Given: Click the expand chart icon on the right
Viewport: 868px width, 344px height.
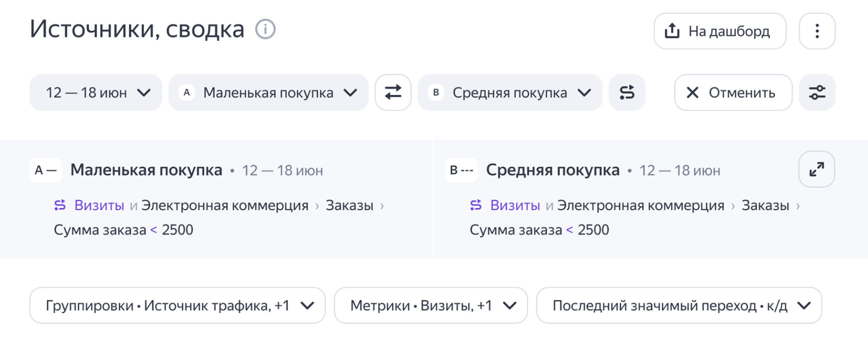Looking at the screenshot, I should coord(817,170).
